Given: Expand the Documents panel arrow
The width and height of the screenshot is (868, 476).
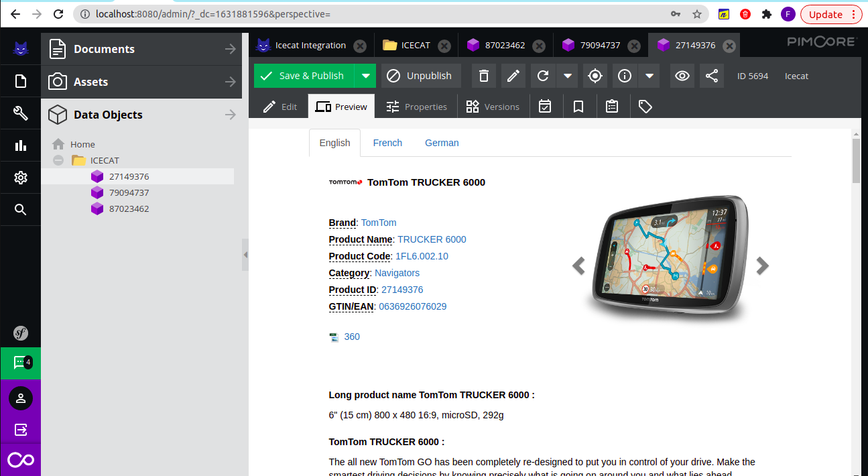Looking at the screenshot, I should [x=231, y=49].
